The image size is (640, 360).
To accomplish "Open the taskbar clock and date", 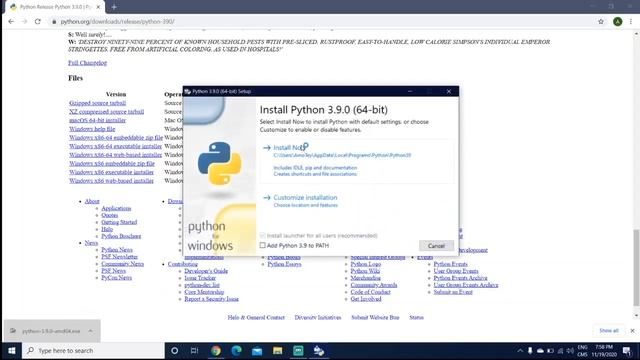I will 604,351.
